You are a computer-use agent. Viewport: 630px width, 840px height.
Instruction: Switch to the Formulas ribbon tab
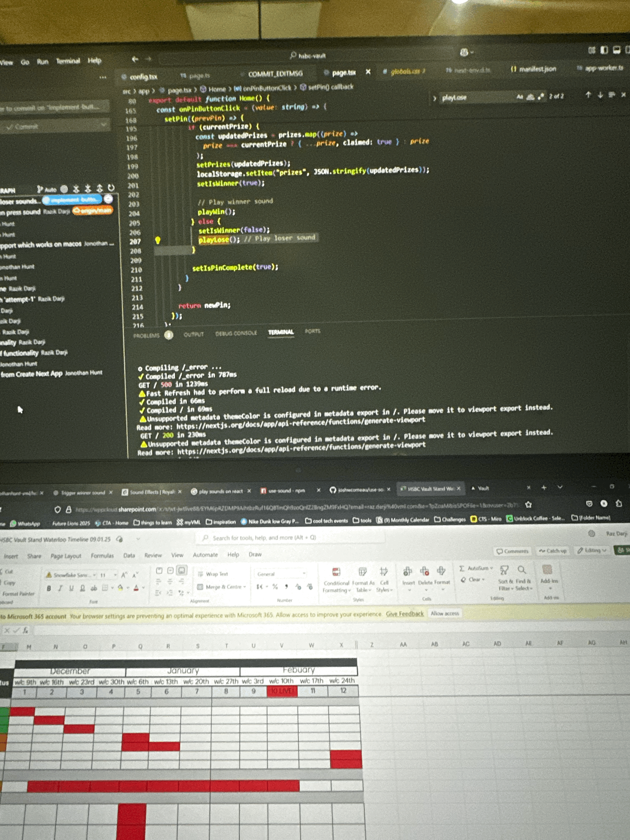(102, 555)
